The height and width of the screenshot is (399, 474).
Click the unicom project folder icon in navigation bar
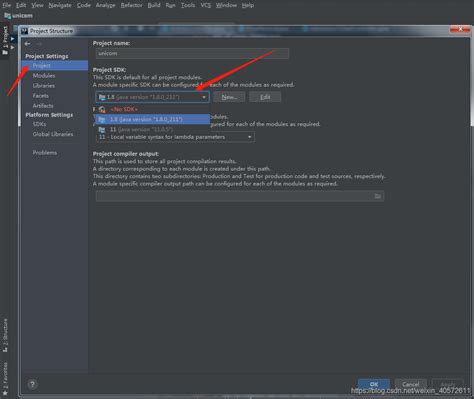pyautogui.click(x=7, y=15)
